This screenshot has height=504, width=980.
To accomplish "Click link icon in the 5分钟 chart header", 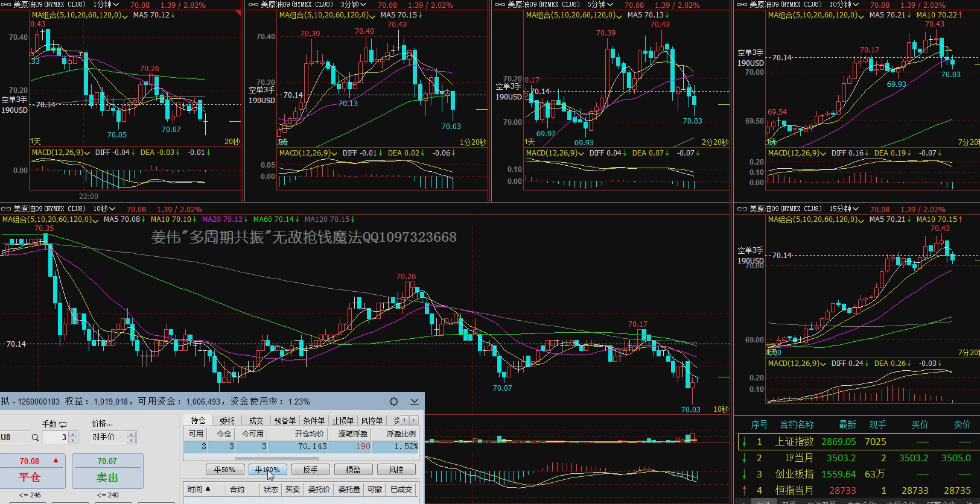I will (500, 5).
